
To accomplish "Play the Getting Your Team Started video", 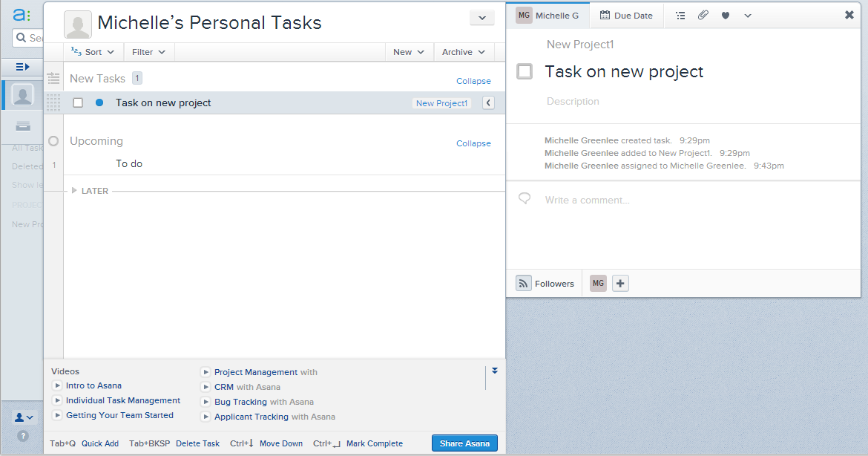I will (x=58, y=415).
